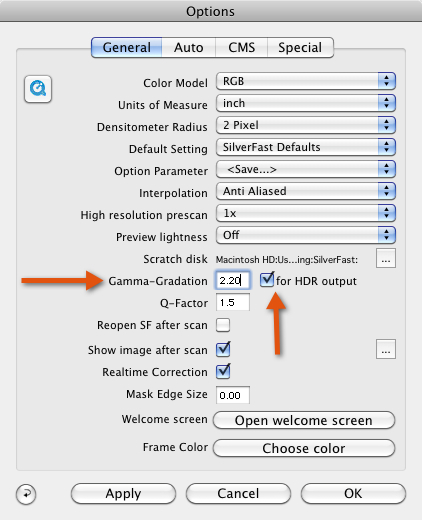Click Open welcome screen button
This screenshot has height=520, width=422.
click(304, 420)
